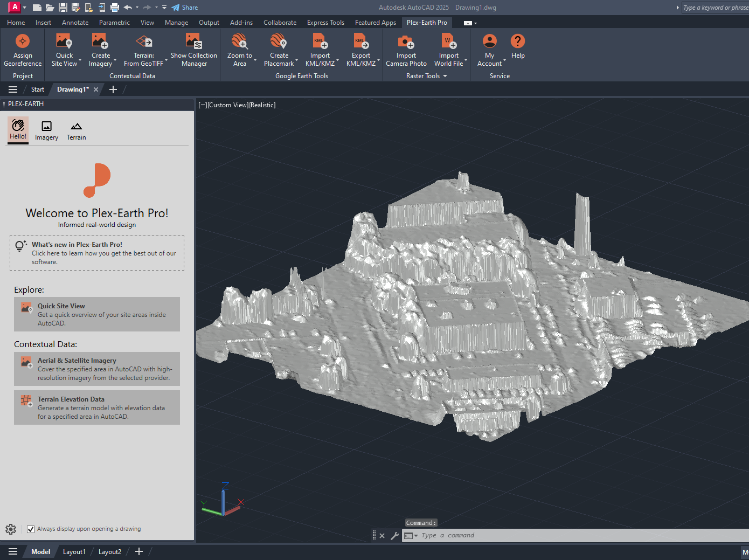
Task: Switch to the Express Tools tab
Action: point(325,23)
